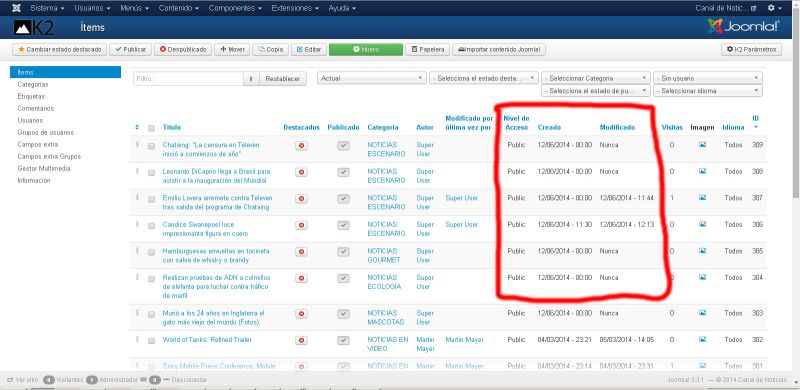This screenshot has width=800, height=390.
Task: Open the Ayuda menu
Action: [342, 8]
